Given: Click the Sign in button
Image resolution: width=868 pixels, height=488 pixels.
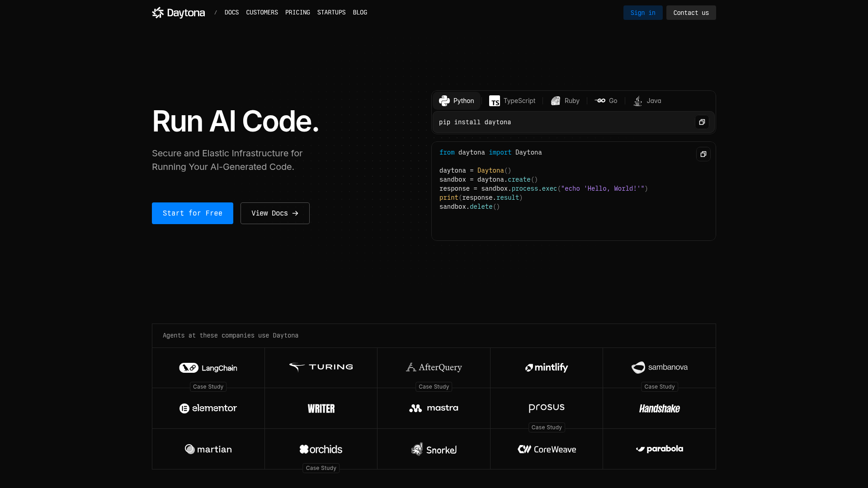Looking at the screenshot, I should point(643,13).
